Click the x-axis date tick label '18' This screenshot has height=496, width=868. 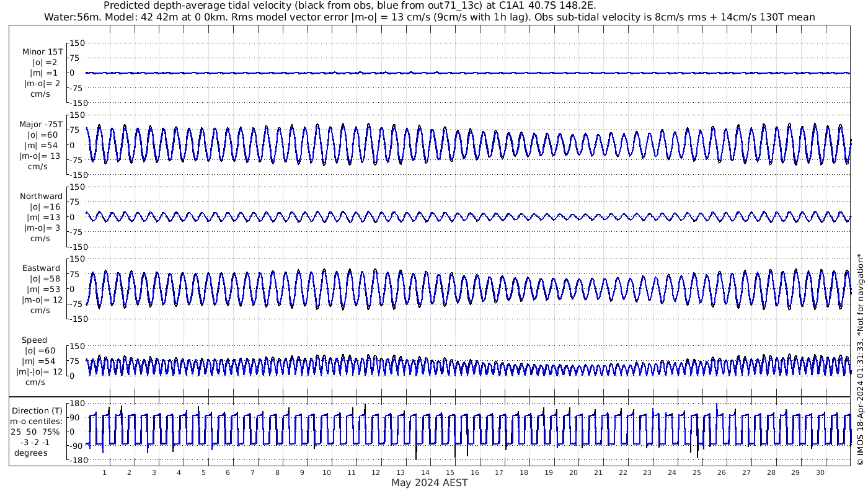(x=524, y=472)
